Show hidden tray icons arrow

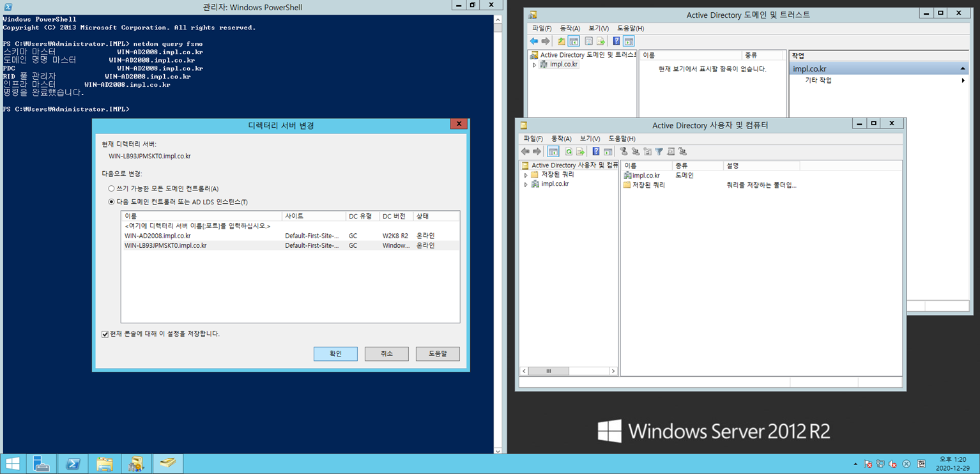(x=855, y=464)
